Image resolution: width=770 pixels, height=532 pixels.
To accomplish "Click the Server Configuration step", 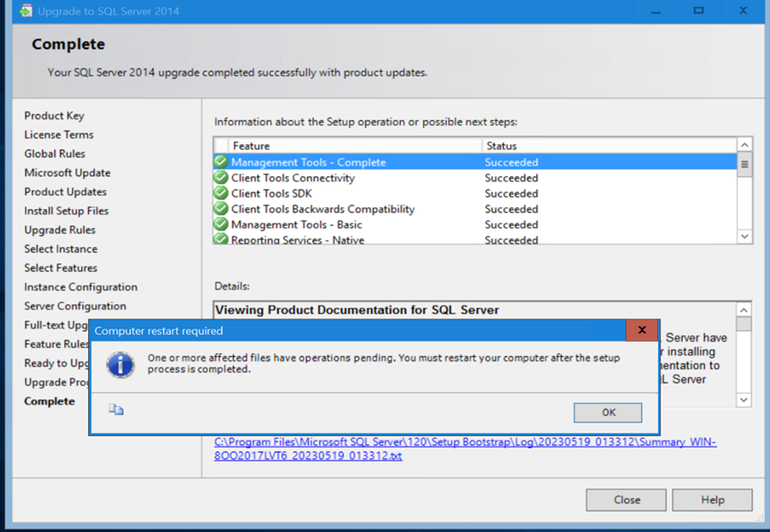I will point(75,306).
